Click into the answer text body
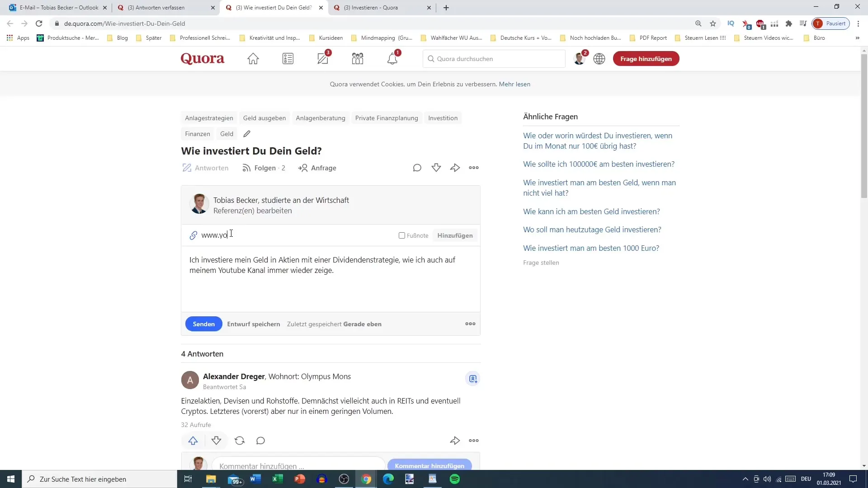Image resolution: width=868 pixels, height=488 pixels. click(x=330, y=279)
